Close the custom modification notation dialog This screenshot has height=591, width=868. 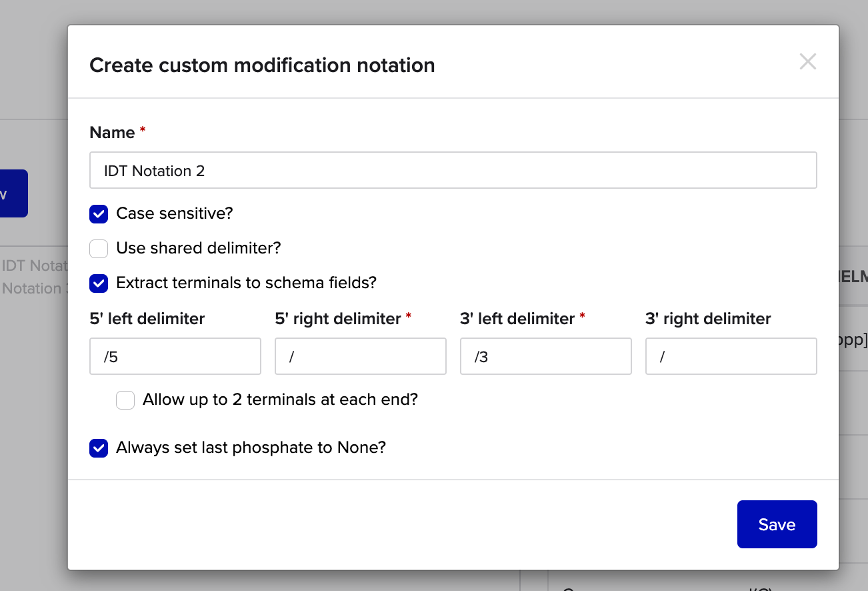807,62
